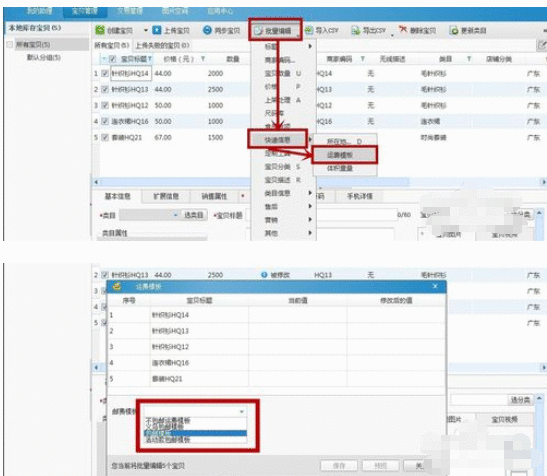Expand the 其他 submenu arrow
Screen dimensions: 547x476
309,233
